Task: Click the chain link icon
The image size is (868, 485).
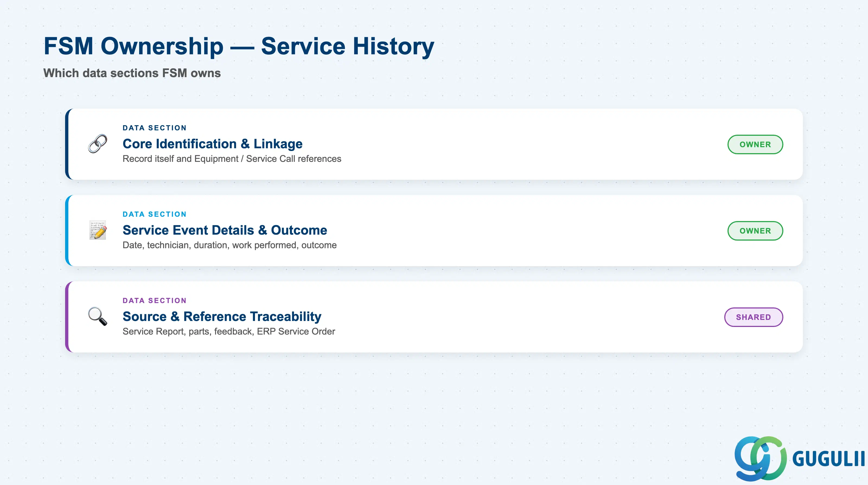Action: point(98,144)
